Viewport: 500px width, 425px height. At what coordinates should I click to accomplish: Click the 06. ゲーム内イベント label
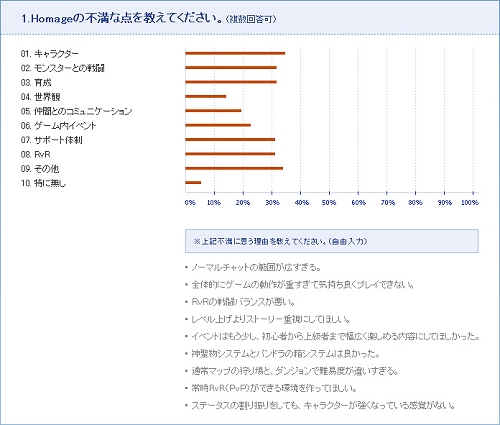(58, 126)
